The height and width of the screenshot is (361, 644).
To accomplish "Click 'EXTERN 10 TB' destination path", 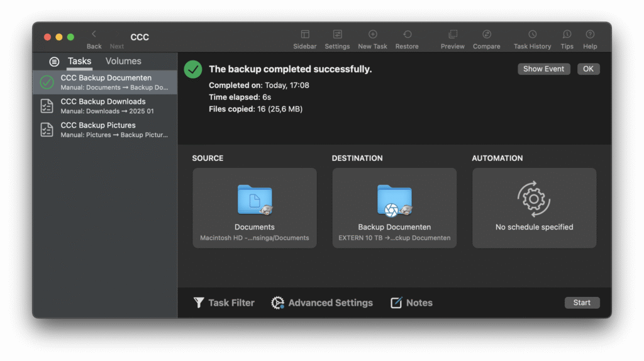I will 394,238.
